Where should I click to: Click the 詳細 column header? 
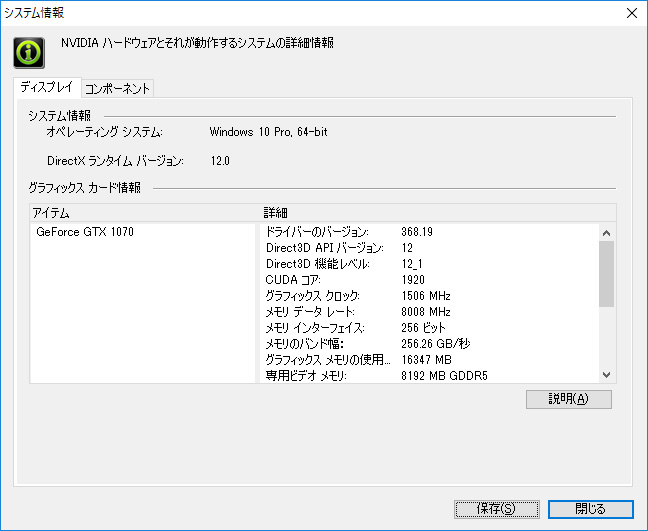pyautogui.click(x=276, y=213)
